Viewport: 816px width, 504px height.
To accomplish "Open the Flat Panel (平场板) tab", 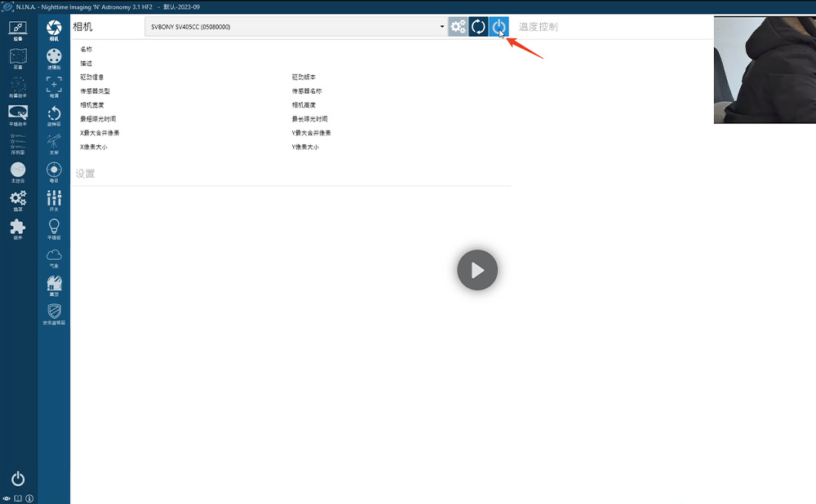I will point(54,229).
